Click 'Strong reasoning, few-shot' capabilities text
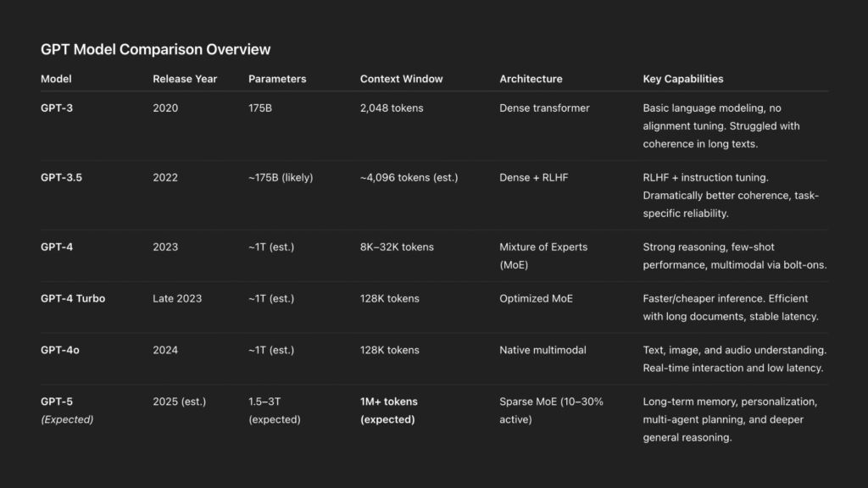Screen dimensions: 868x488 (709, 247)
